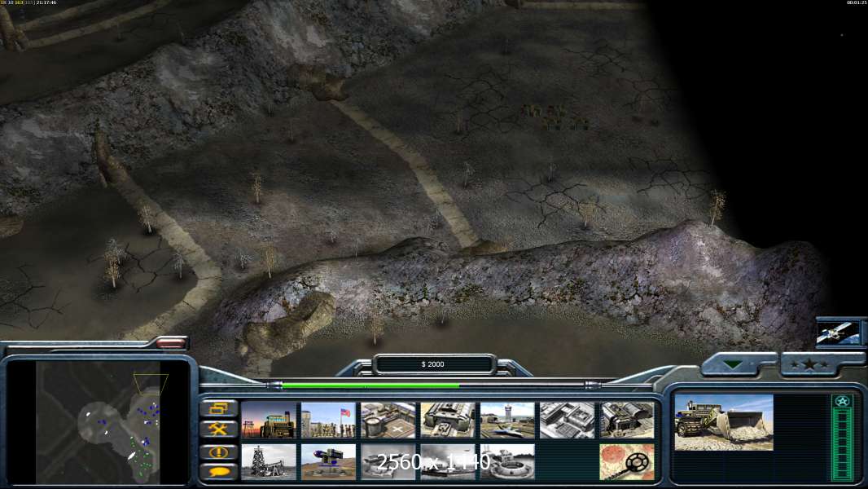This screenshot has width=868, height=489.
Task: Select the Airfield with control tower
Action: pos(507,421)
